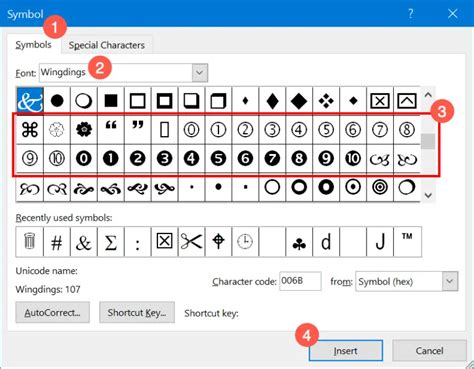
Task: Pick the boxed X recently used symbol
Action: pos(165,242)
